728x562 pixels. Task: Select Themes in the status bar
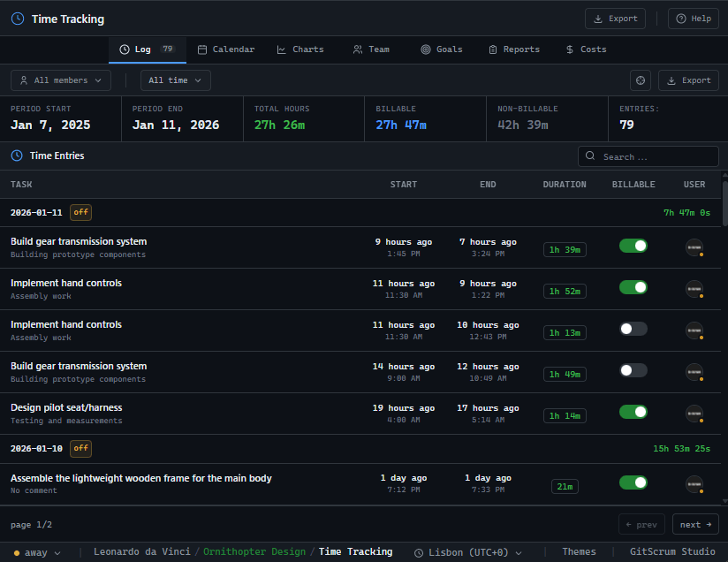pos(579,551)
